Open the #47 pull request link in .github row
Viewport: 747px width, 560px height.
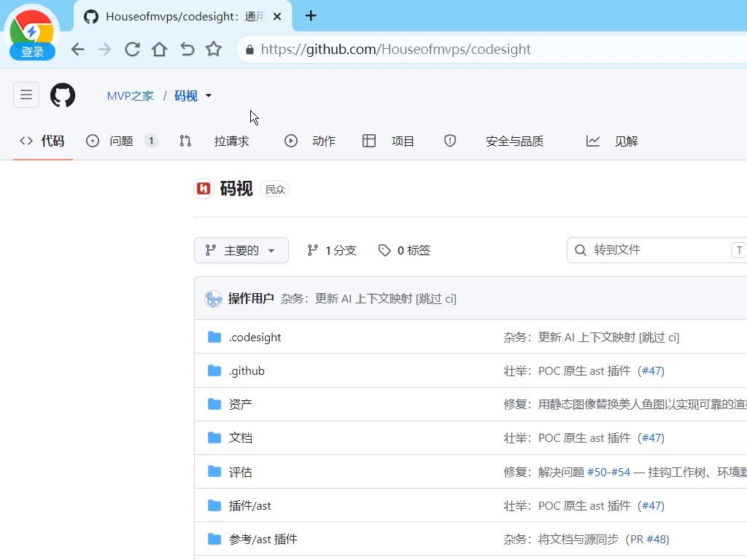(651, 371)
